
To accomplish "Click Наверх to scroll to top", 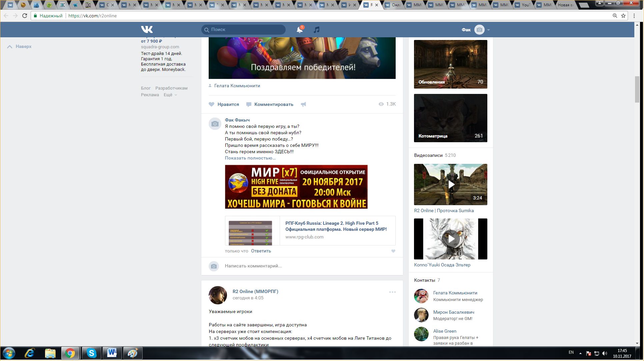I will (19, 47).
